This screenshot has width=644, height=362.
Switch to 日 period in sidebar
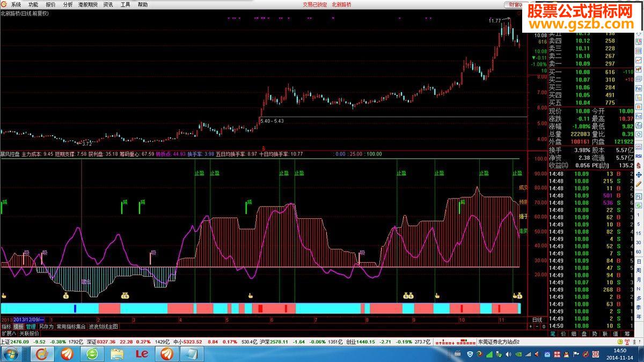tap(639, 261)
